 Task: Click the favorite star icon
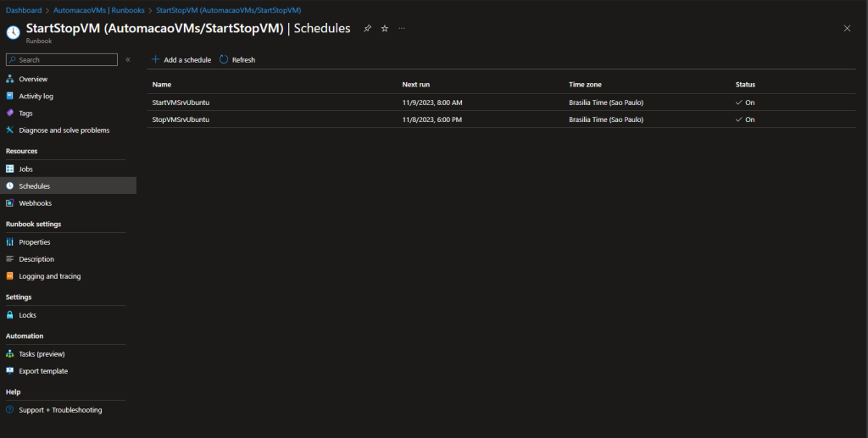click(x=384, y=28)
